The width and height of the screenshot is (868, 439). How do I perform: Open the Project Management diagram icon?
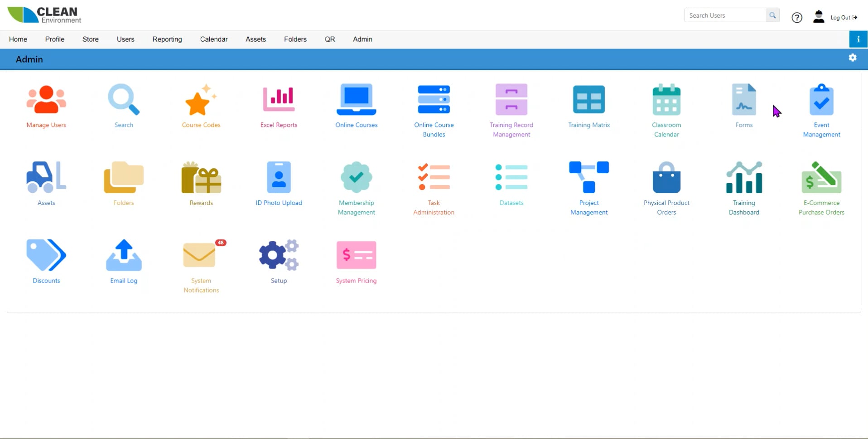tap(589, 177)
